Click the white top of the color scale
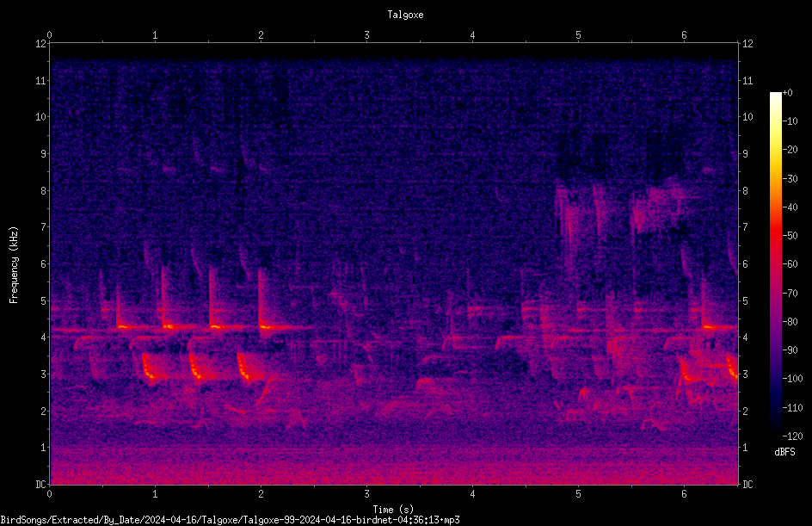The height and width of the screenshot is (526, 812). coord(775,96)
